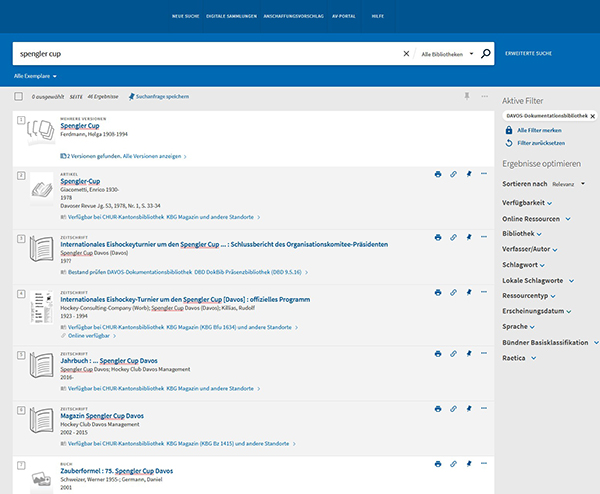Toggle the select-all results checkbox

pos(18,96)
